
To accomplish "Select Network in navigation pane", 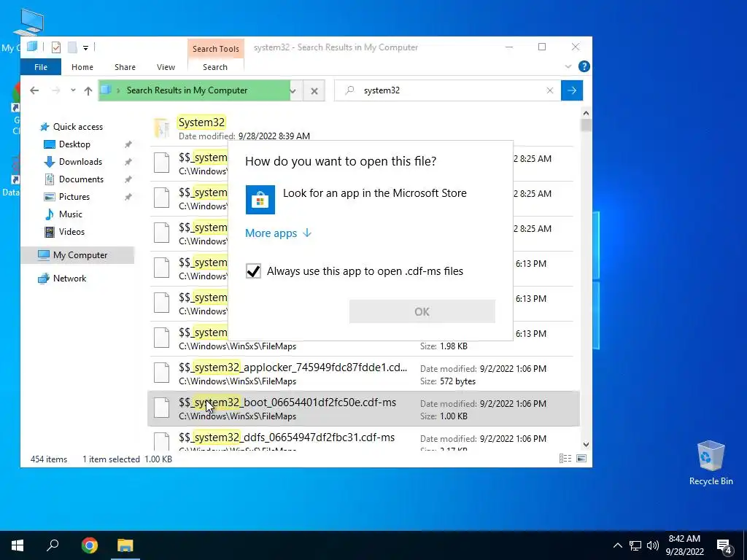I will click(x=69, y=279).
